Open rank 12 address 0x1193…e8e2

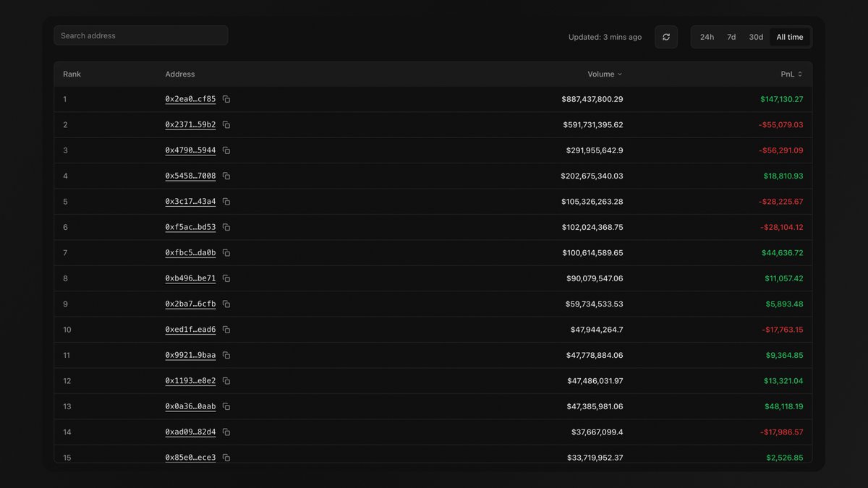click(190, 380)
